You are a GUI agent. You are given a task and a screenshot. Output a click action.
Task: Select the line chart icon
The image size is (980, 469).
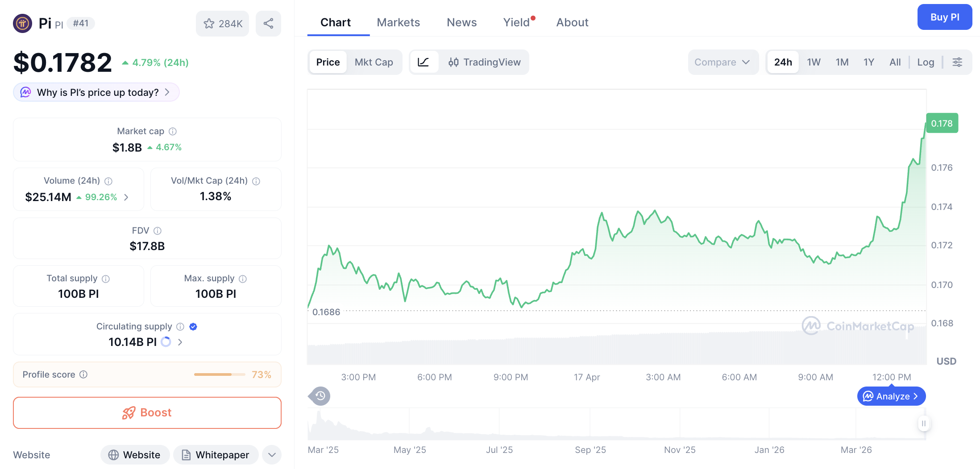[424, 62]
